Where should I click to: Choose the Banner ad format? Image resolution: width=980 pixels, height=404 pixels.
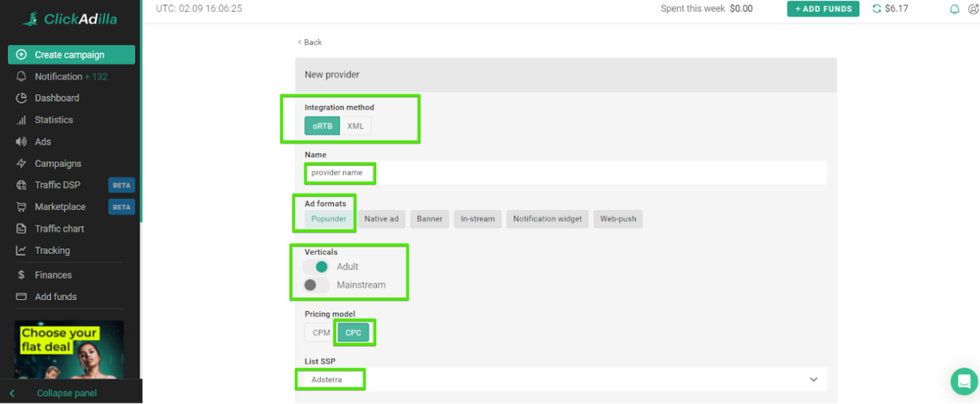tap(429, 219)
